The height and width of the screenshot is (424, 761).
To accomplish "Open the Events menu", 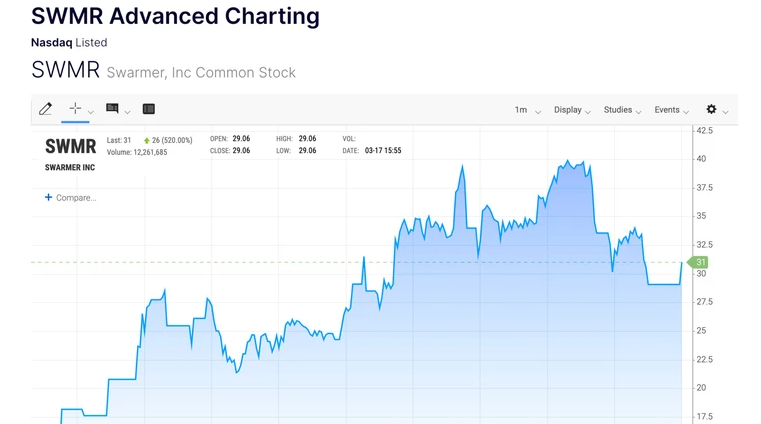I will pos(671,110).
